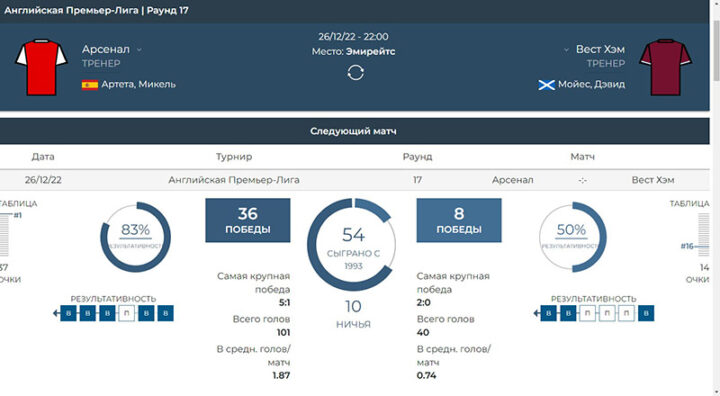The image size is (720, 396).
Task: Click Arsenal's form box marked П
Action: click(x=127, y=313)
